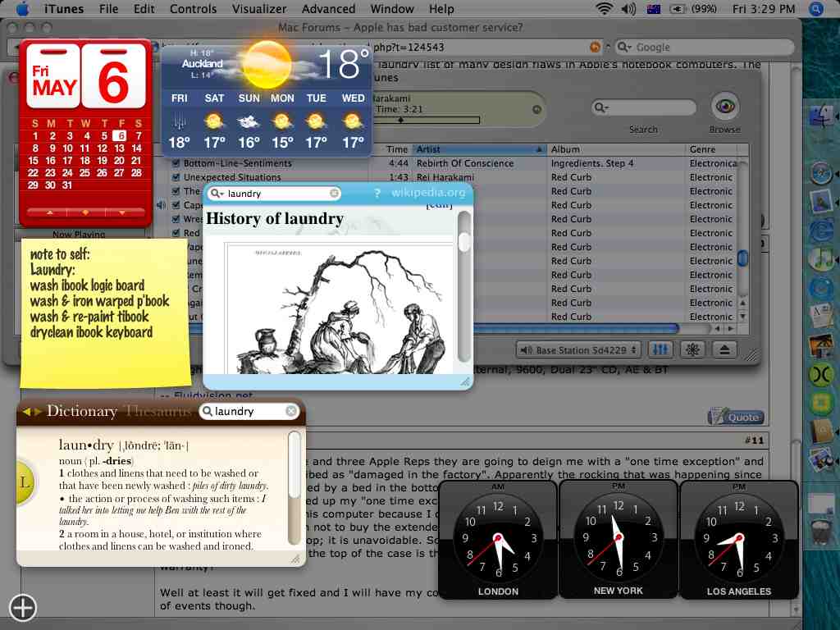Open the volume menu bar icon

[x=629, y=8]
